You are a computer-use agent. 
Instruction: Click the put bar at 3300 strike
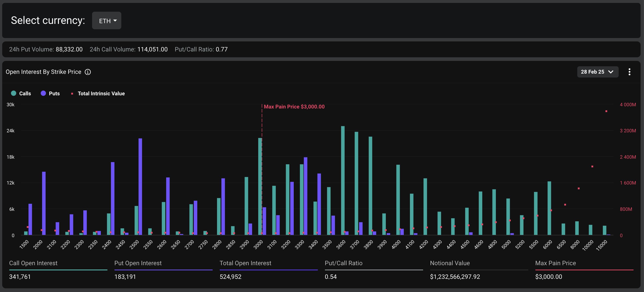pyautogui.click(x=305, y=196)
